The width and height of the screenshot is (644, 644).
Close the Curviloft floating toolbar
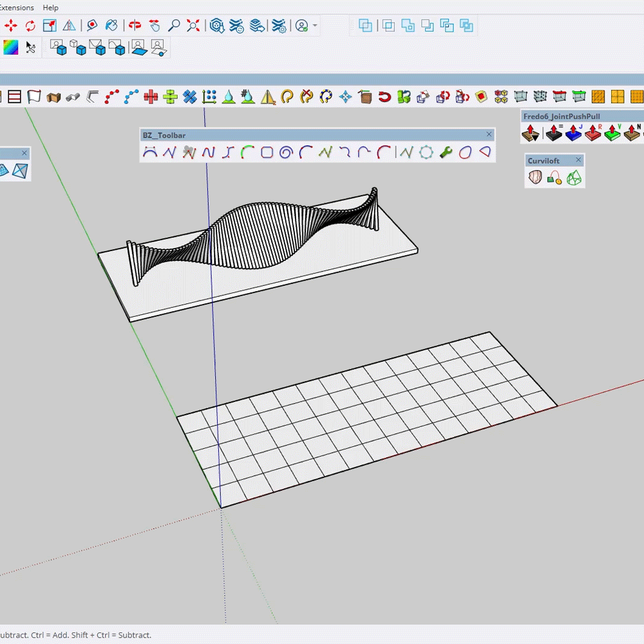click(x=578, y=160)
